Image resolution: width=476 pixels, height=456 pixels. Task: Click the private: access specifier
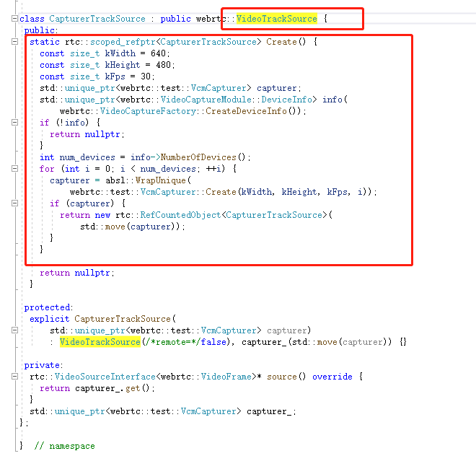44,365
